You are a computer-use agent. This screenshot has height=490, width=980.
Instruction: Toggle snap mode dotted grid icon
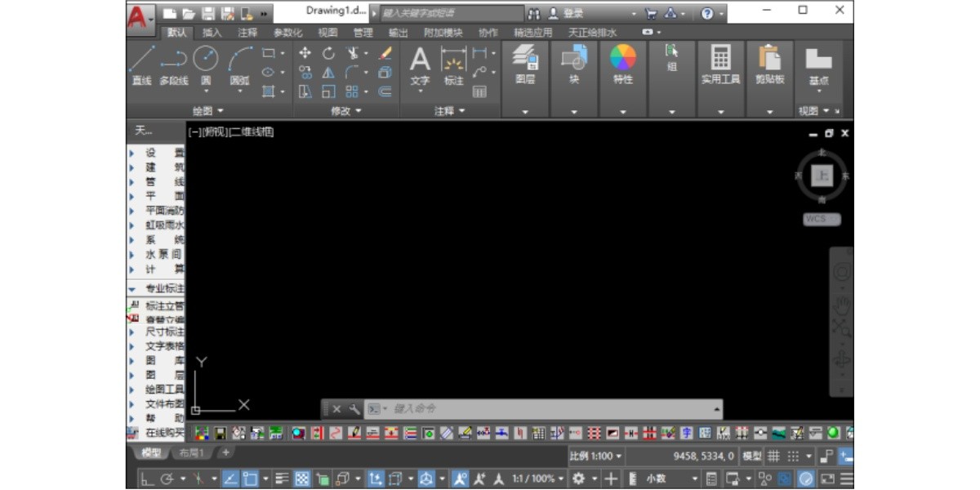[793, 457]
